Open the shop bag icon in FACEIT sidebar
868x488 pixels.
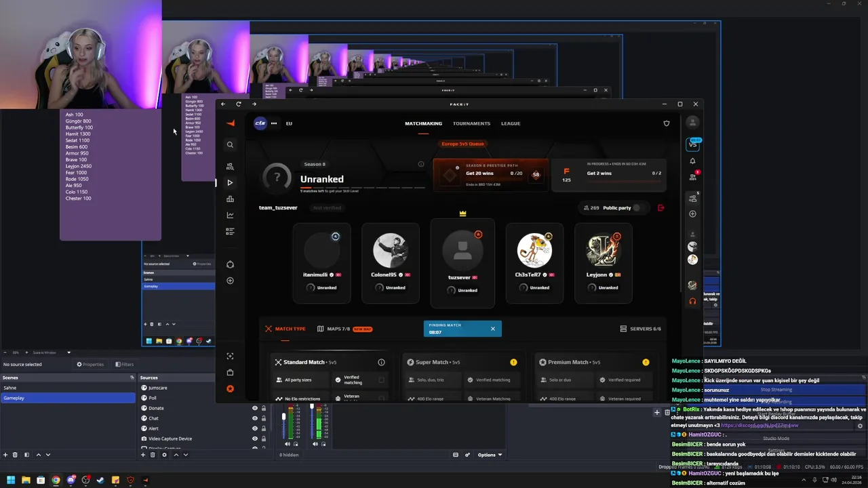(230, 372)
